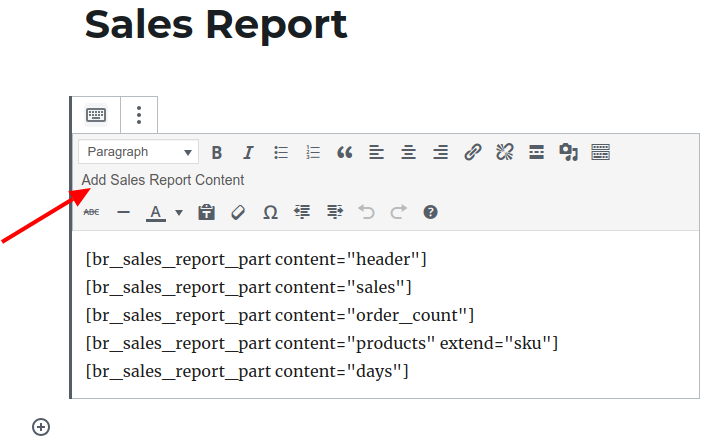725x447 pixels.
Task: Toggle bold formatting in the editor toolbar
Action: (x=216, y=152)
